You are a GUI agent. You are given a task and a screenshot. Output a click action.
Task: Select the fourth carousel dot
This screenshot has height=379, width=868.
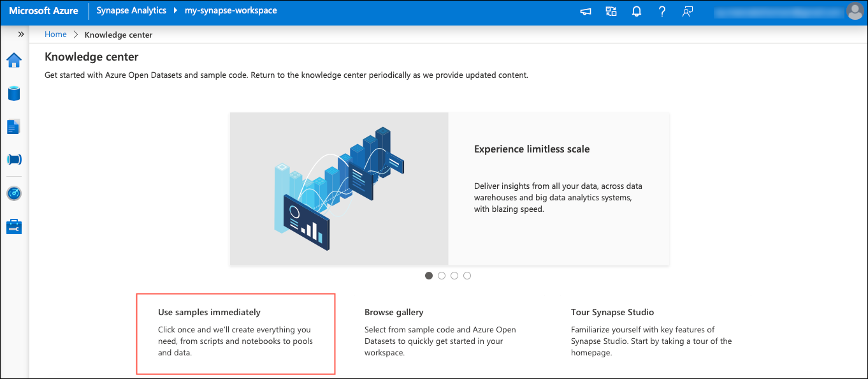pyautogui.click(x=467, y=276)
